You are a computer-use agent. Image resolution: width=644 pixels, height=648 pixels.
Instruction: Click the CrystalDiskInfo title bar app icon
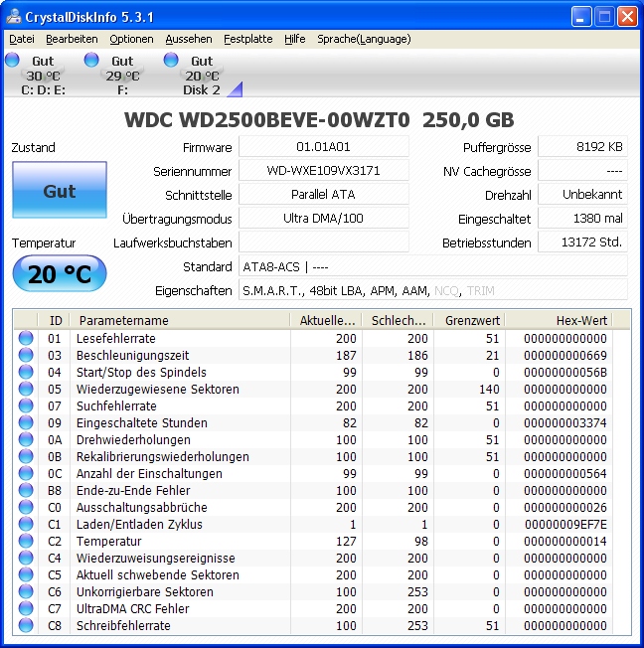(x=13, y=17)
